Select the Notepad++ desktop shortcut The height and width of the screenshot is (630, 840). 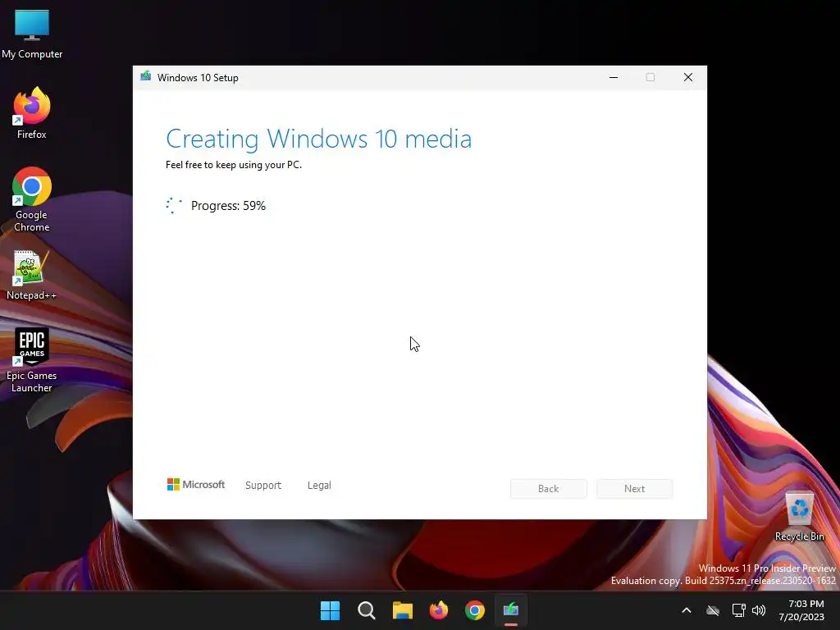[x=32, y=275]
